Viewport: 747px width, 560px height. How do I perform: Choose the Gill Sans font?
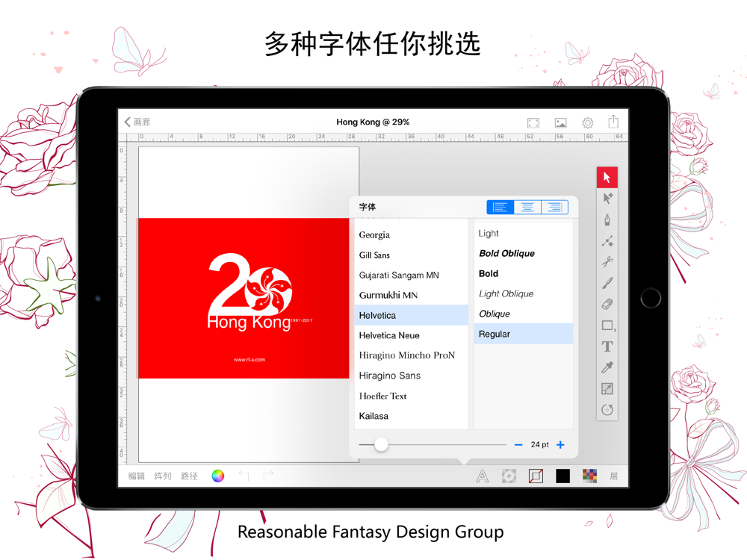click(x=412, y=255)
